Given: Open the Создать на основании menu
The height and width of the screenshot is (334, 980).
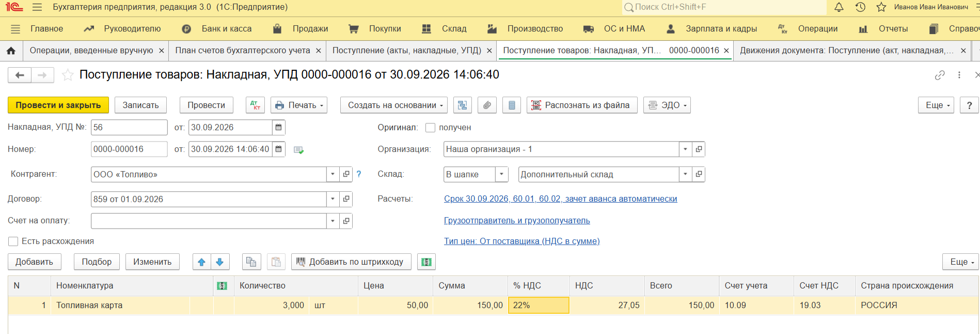Looking at the screenshot, I should point(393,105).
